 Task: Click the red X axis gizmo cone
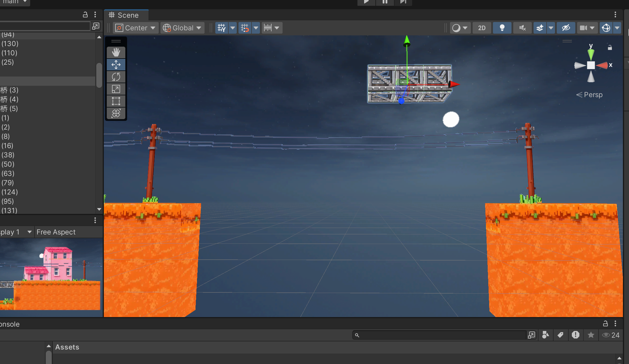602,65
